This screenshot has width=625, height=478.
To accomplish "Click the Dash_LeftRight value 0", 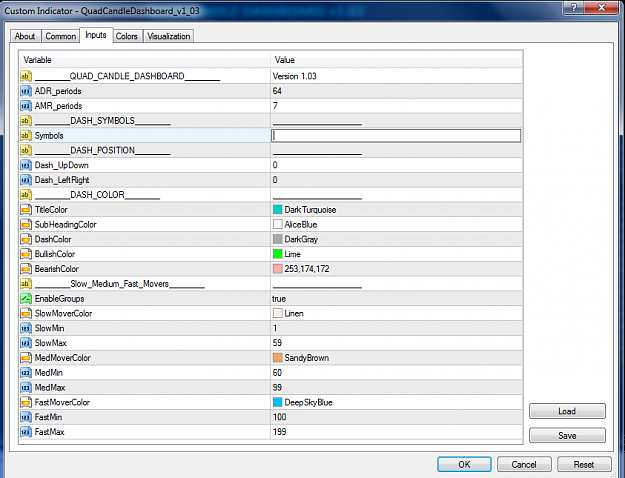I will coord(275,180).
